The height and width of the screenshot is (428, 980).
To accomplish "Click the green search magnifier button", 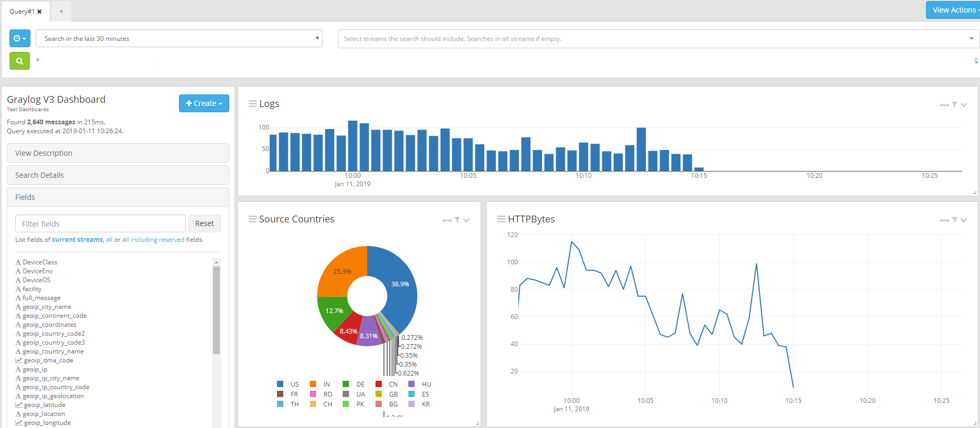I will (x=19, y=61).
